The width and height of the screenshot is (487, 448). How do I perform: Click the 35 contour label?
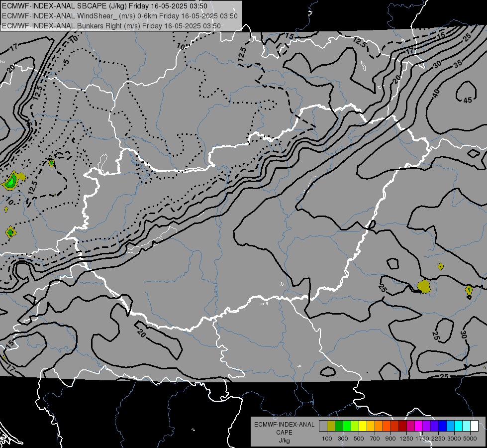(x=458, y=64)
